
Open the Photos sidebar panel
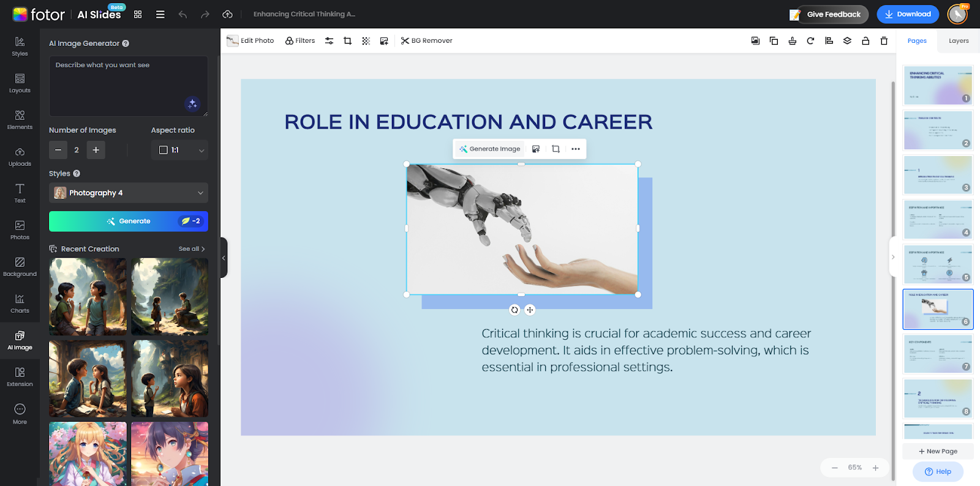(20, 230)
